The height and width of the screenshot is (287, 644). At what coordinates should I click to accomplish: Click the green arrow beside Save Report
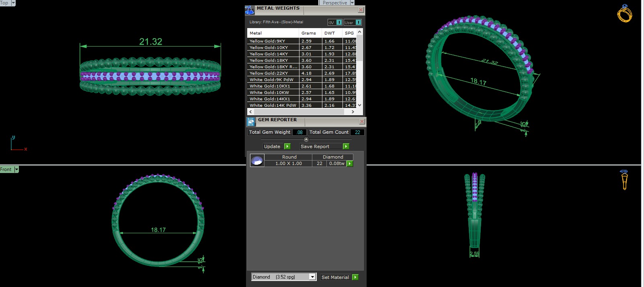(346, 147)
